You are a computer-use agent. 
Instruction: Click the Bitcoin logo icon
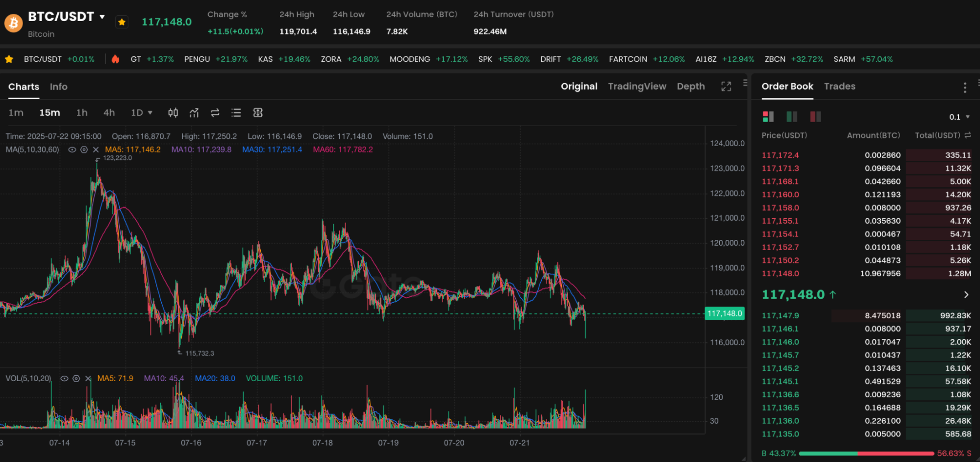(13, 23)
